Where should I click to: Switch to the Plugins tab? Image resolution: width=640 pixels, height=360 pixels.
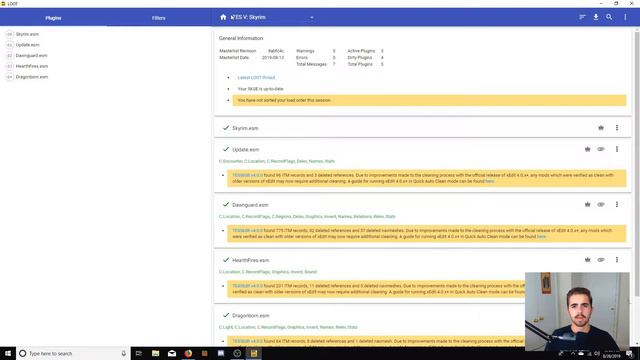(53, 18)
